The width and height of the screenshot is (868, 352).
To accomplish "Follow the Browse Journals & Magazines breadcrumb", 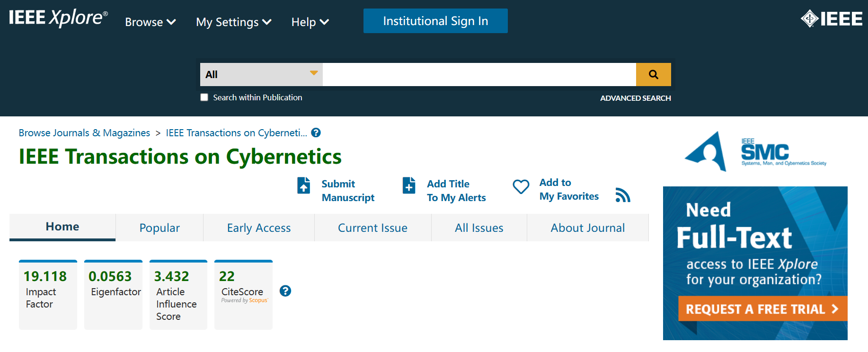I will point(84,133).
